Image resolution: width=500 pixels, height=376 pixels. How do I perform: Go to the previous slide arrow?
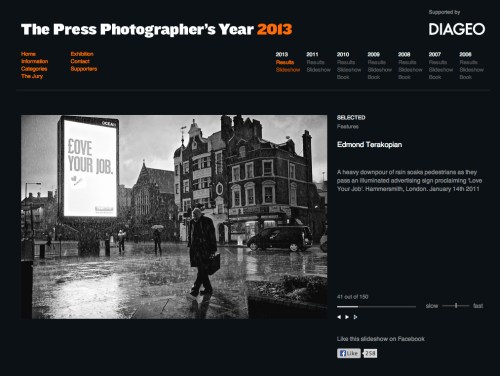(339, 317)
